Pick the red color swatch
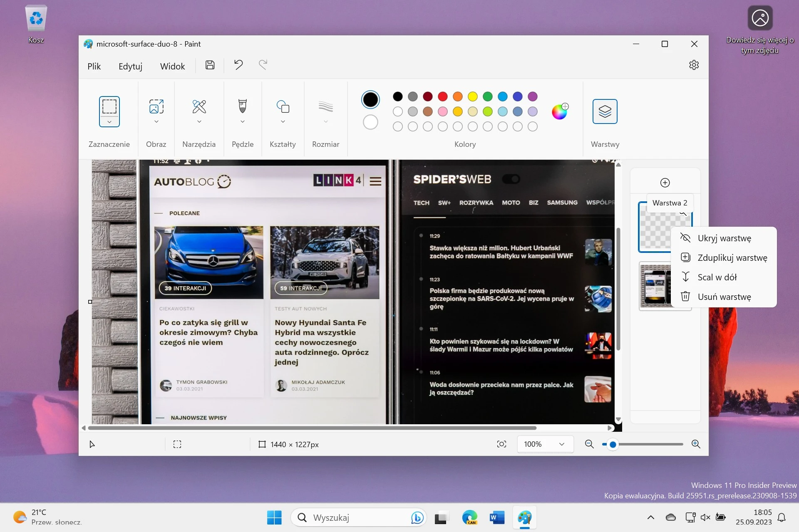 coord(443,97)
